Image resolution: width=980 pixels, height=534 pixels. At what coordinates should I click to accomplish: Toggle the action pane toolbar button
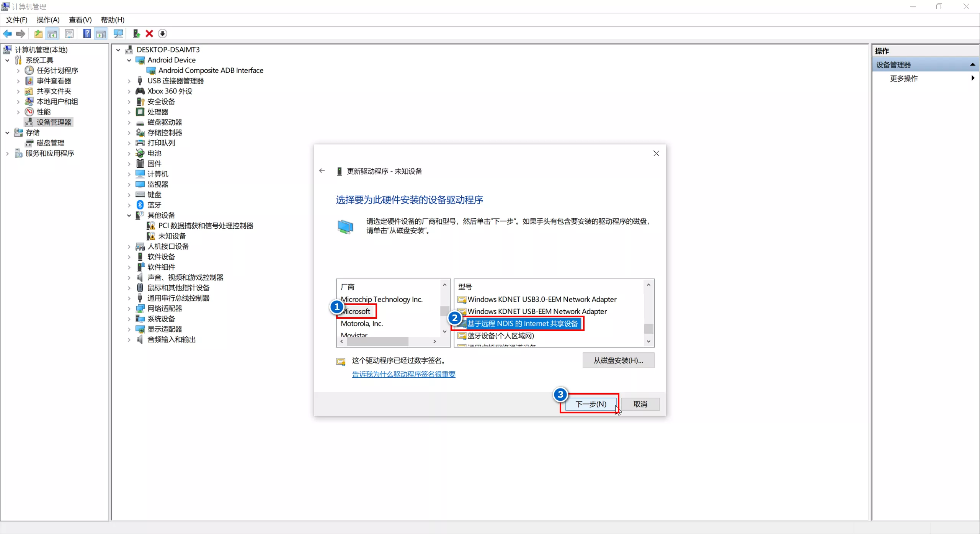(101, 34)
